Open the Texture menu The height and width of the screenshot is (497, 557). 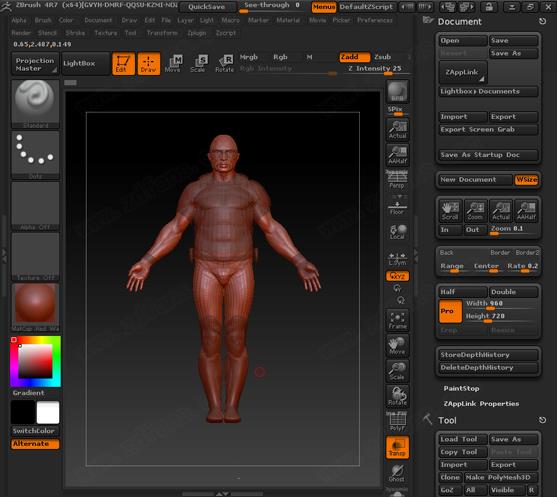pos(106,33)
